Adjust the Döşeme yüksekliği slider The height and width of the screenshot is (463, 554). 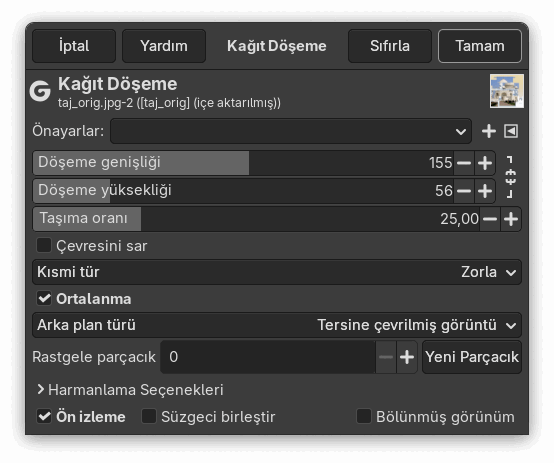(243, 191)
